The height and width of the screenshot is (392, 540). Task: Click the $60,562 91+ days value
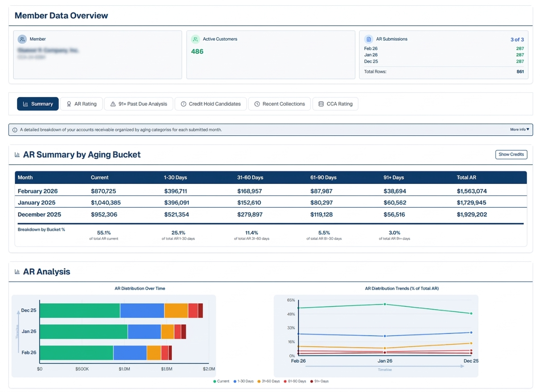pyautogui.click(x=395, y=203)
